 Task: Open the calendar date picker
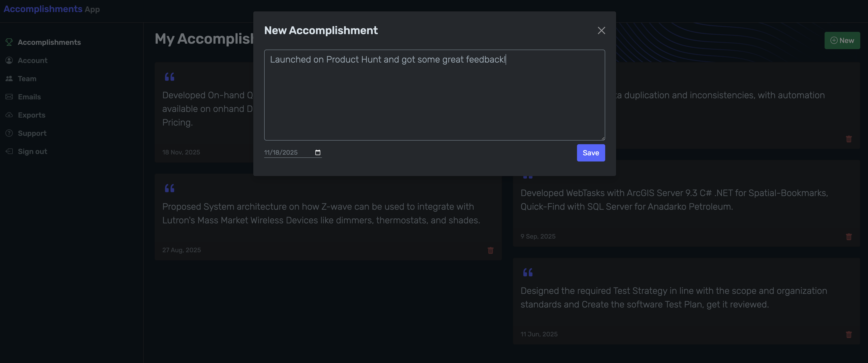point(317,153)
